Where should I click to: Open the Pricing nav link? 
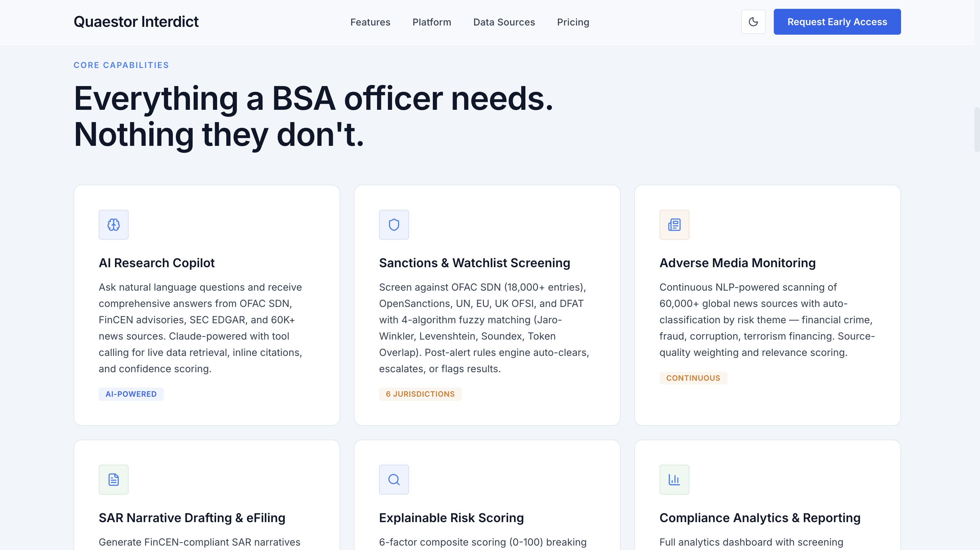coord(573,22)
